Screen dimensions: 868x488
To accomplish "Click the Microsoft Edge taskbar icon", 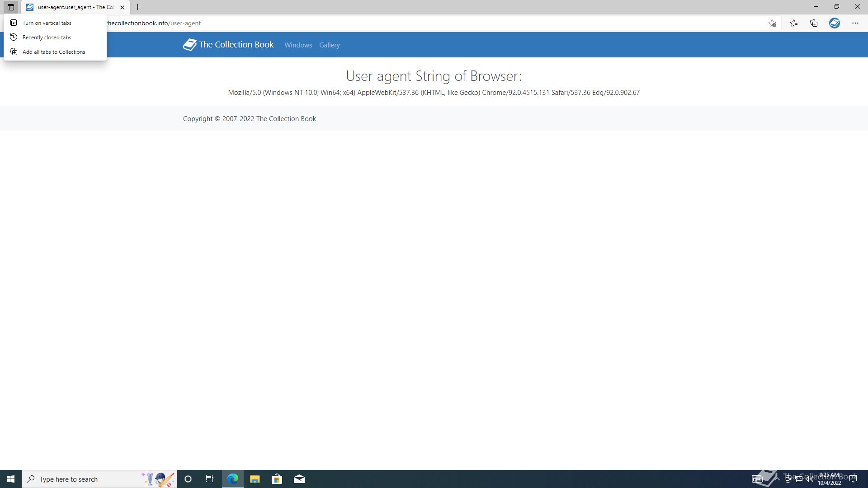I will click(x=232, y=479).
